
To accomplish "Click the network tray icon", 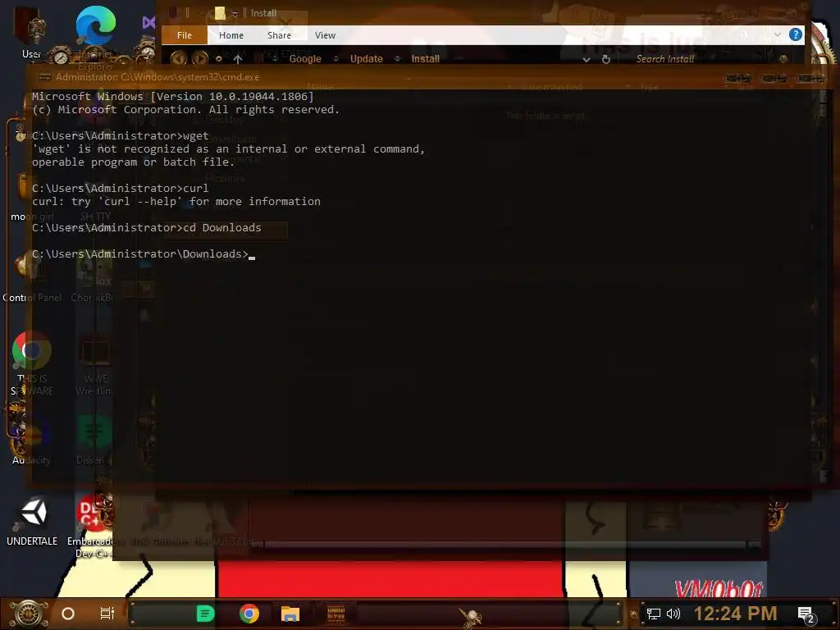I will click(654, 614).
